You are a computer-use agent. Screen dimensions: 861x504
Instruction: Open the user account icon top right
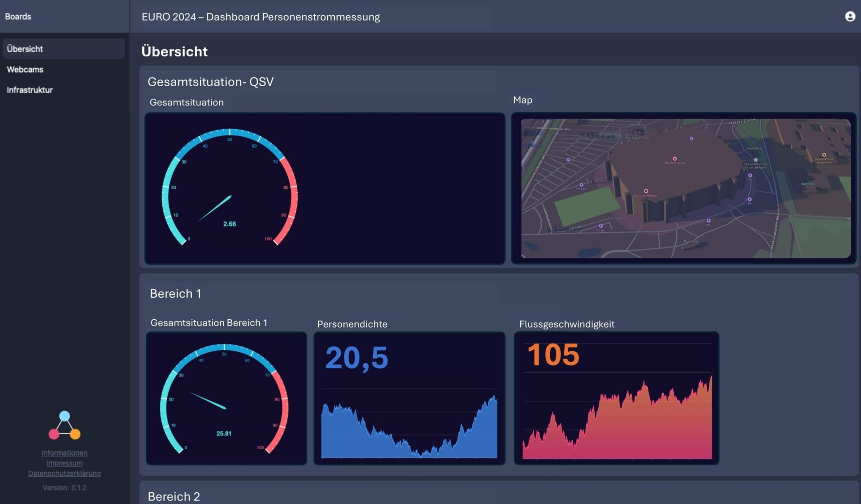pos(850,17)
